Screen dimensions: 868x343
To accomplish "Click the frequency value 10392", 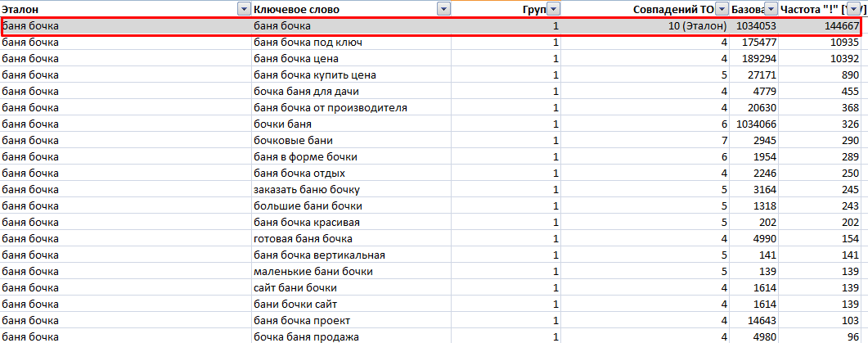I will coord(844,59).
